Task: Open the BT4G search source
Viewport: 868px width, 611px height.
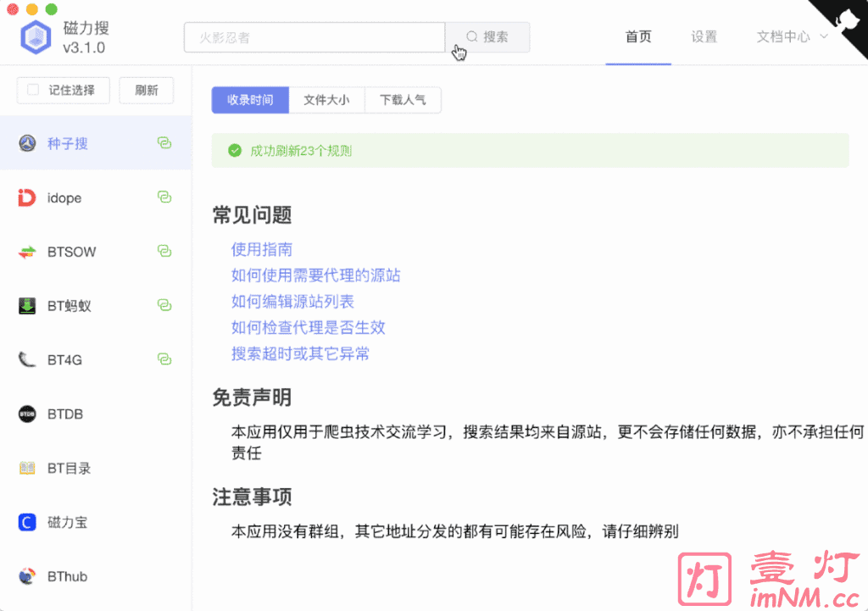Action: (x=68, y=359)
